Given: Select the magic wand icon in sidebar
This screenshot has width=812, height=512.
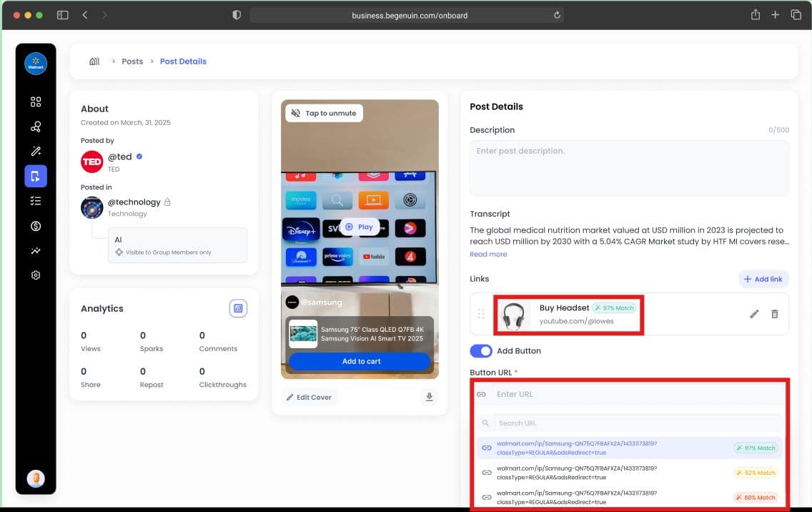Looking at the screenshot, I should [x=35, y=152].
